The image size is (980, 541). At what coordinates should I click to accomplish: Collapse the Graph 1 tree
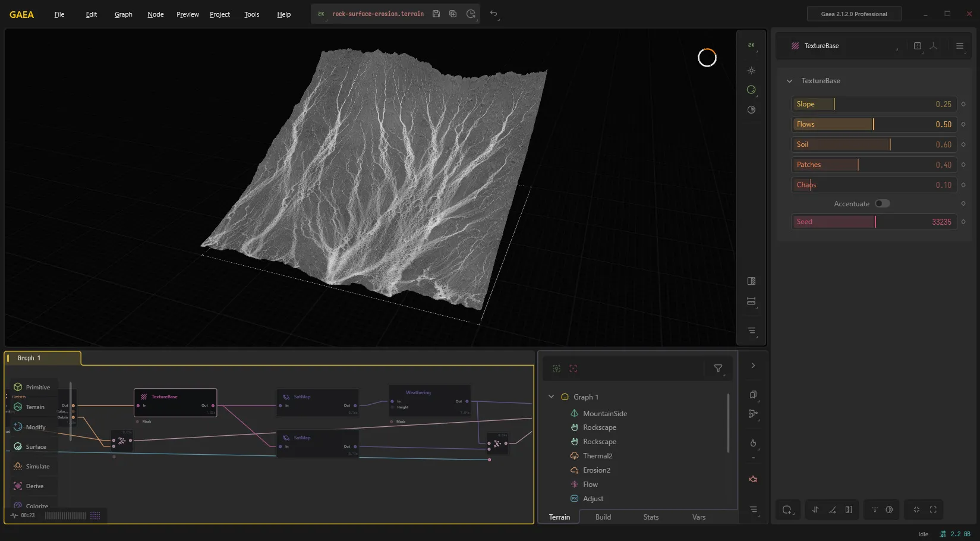pyautogui.click(x=551, y=397)
